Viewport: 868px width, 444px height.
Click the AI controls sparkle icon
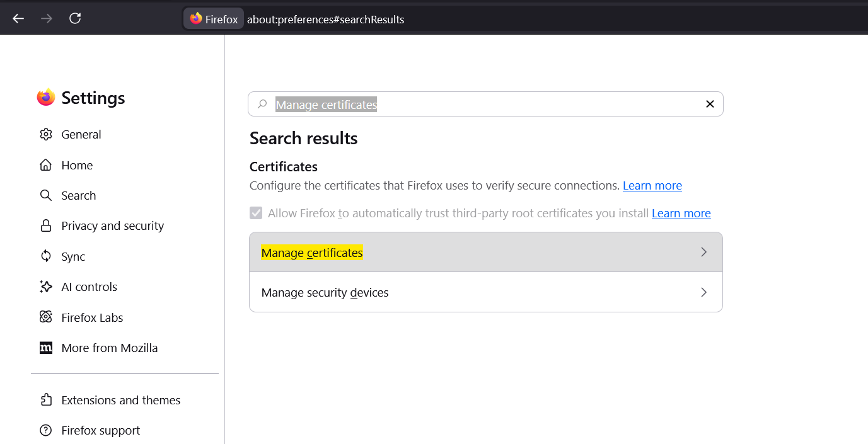coord(46,287)
